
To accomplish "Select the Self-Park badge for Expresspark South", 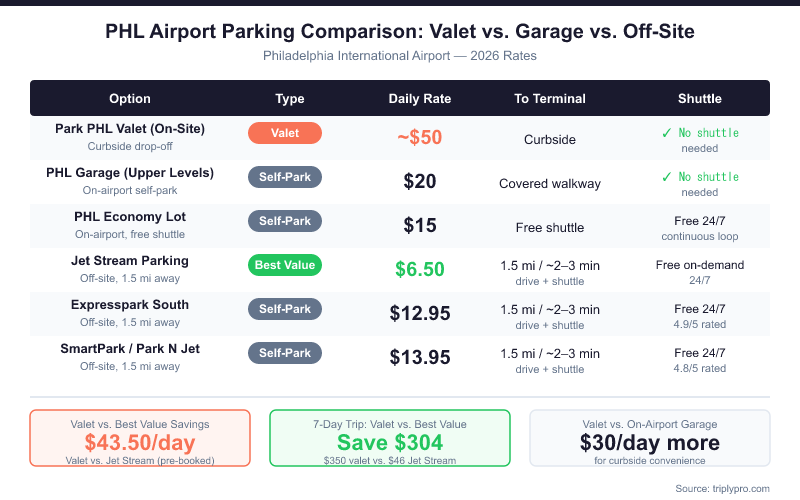I will pyautogui.click(x=285, y=309).
